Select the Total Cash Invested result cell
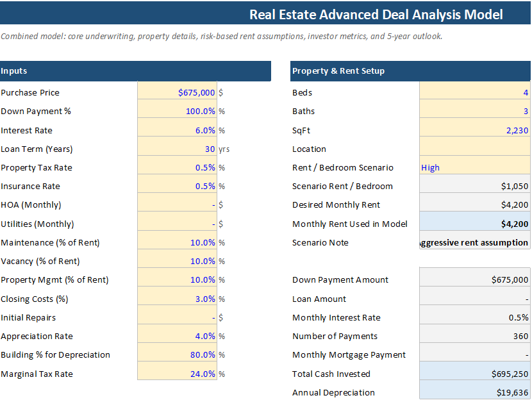This screenshot has width=532, height=416. (475, 374)
